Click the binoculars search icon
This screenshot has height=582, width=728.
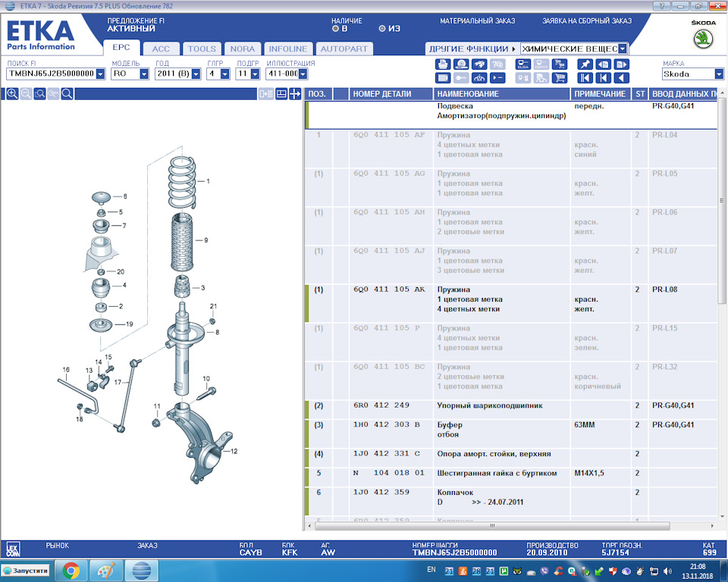click(479, 64)
